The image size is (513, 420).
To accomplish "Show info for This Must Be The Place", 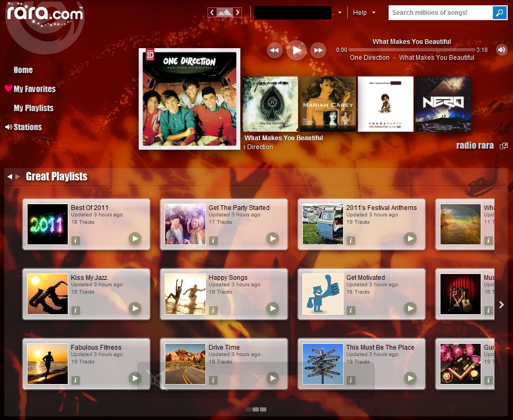I will 351,380.
